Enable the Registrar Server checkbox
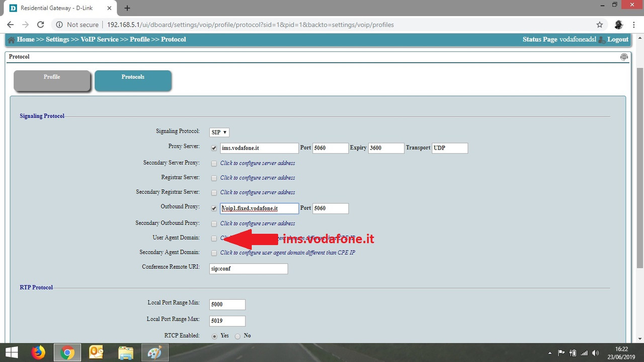644x362 pixels. click(x=214, y=178)
